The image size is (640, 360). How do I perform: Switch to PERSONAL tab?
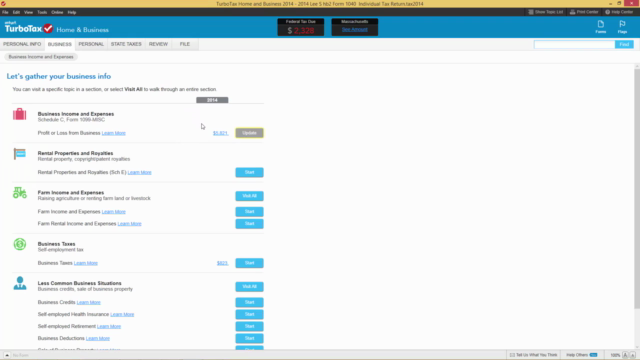tap(91, 44)
